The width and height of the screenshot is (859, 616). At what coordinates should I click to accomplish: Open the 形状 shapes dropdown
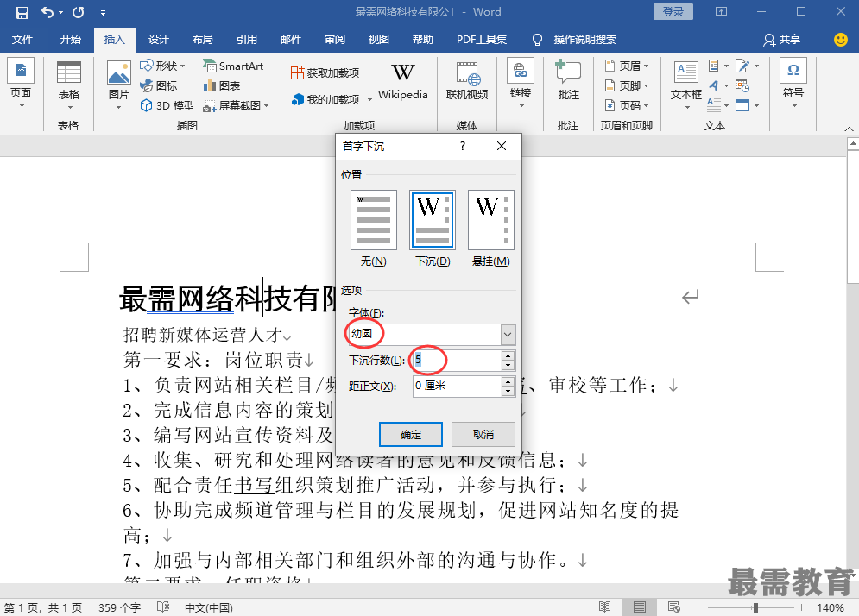point(162,66)
